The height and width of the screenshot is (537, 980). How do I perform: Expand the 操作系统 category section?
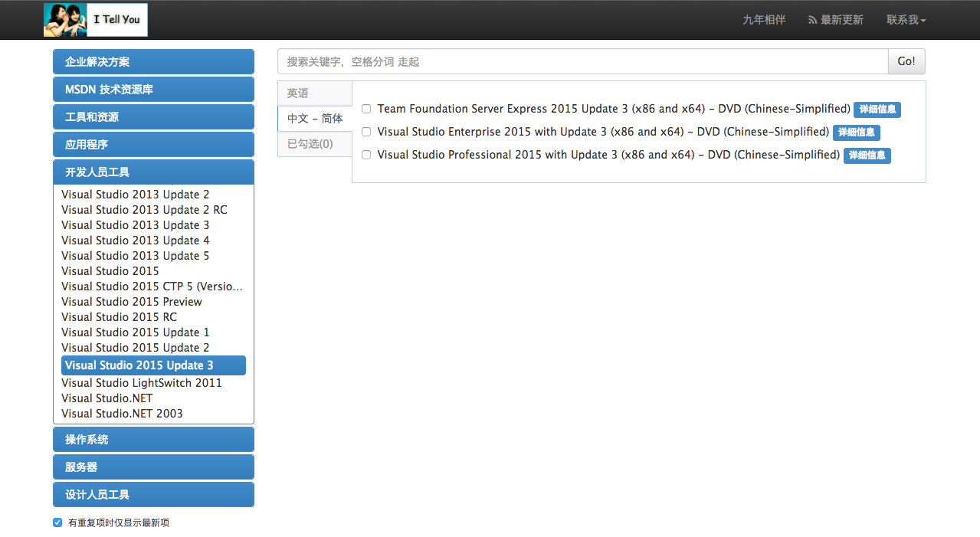point(153,439)
